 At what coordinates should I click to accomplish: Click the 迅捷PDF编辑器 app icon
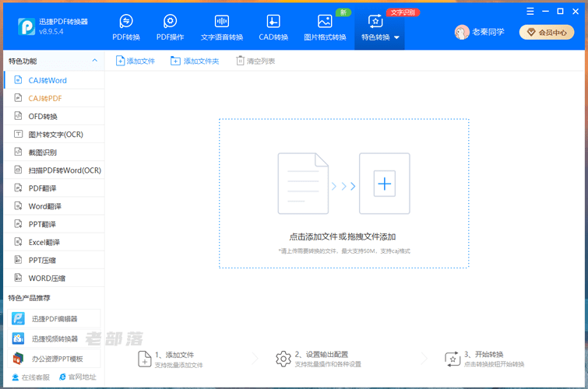18,318
